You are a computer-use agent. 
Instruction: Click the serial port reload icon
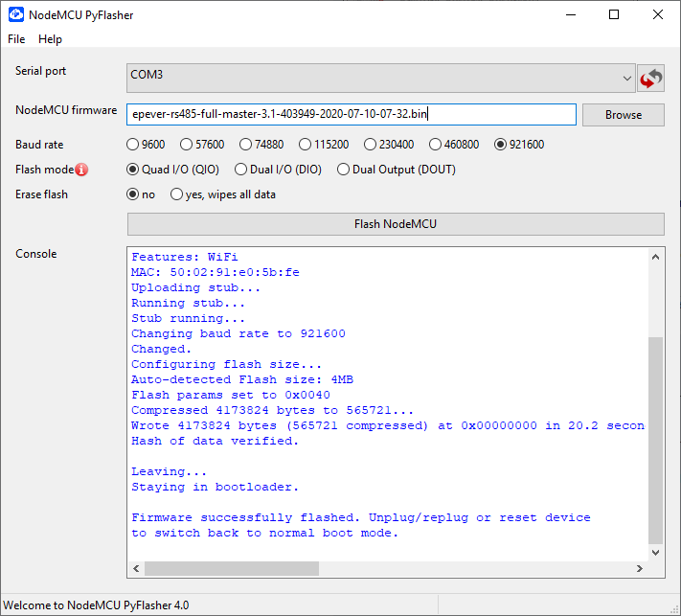click(x=651, y=78)
